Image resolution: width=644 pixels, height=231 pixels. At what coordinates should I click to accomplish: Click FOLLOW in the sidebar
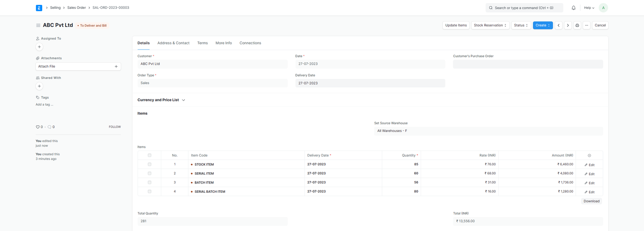[x=115, y=127]
